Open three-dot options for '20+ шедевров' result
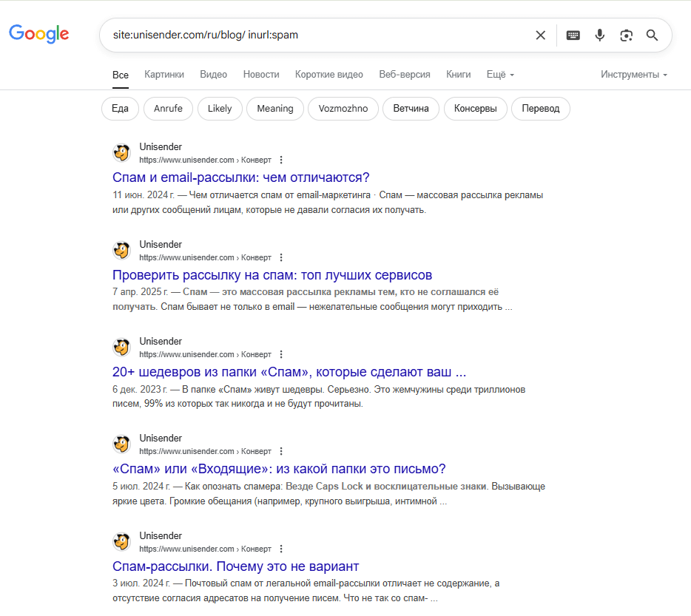 point(281,354)
